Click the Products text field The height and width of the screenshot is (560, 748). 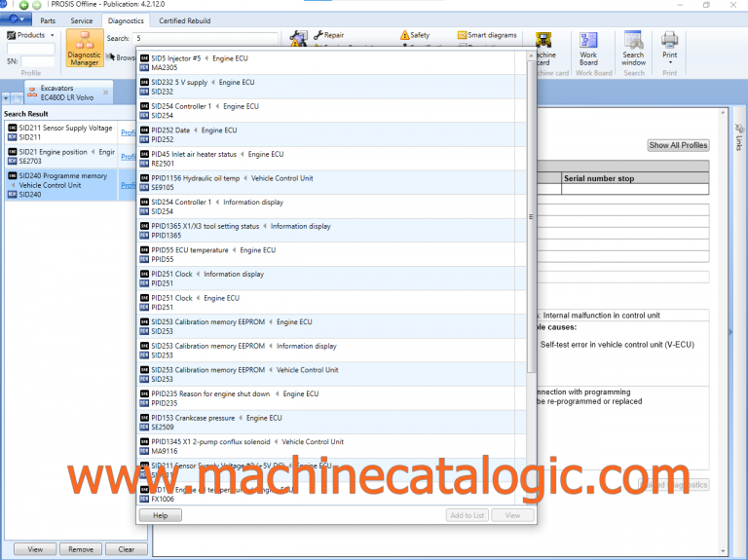click(x=30, y=48)
